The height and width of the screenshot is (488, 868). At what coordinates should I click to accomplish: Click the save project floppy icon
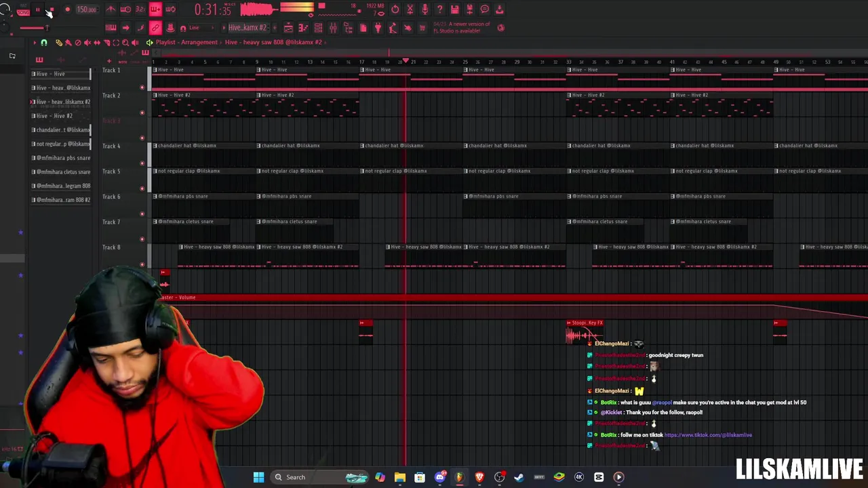(x=454, y=9)
